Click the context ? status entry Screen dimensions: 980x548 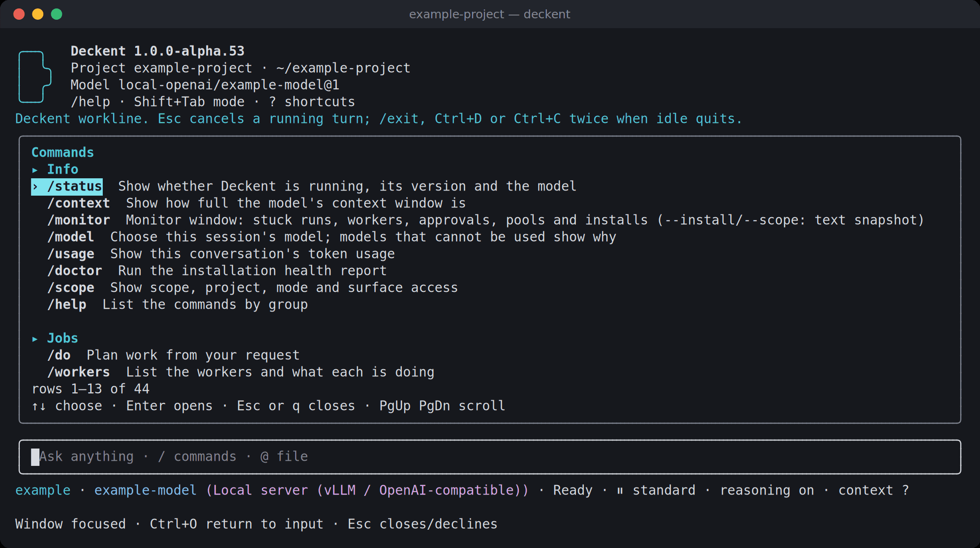[x=873, y=490]
